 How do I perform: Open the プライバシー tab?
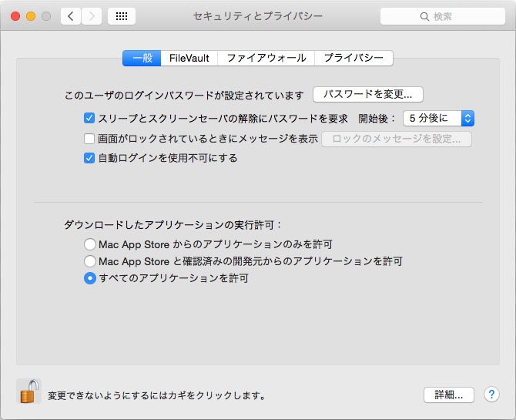coord(353,59)
